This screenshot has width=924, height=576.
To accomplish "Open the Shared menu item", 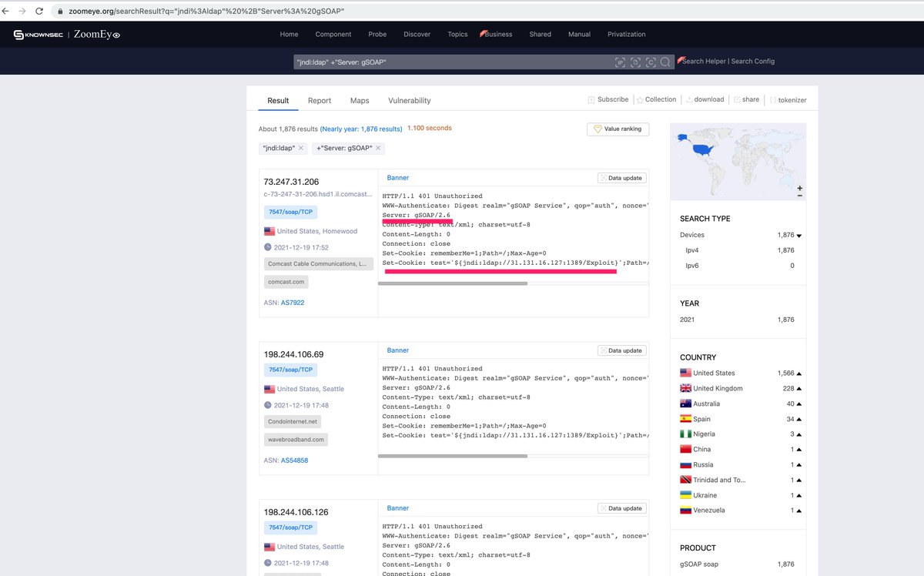I will point(540,35).
